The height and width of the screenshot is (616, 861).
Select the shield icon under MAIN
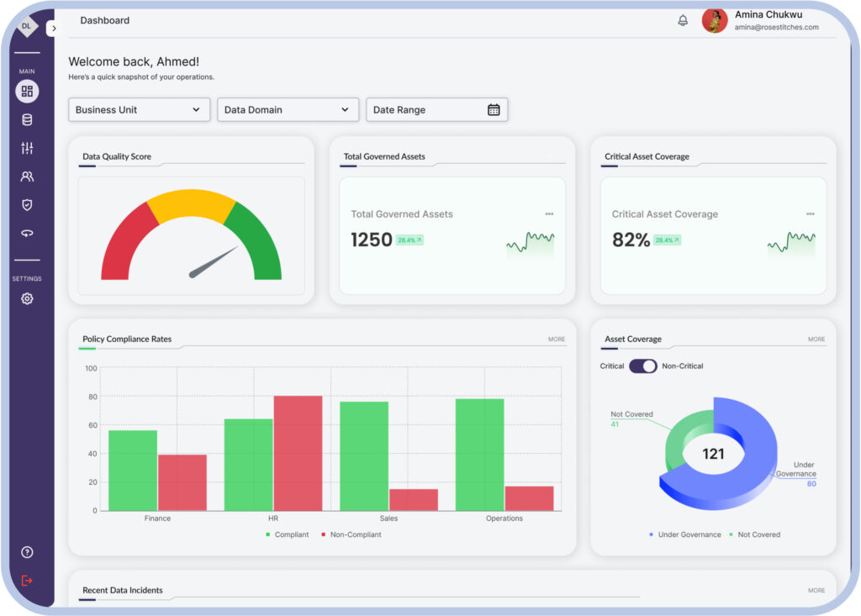pyautogui.click(x=26, y=204)
